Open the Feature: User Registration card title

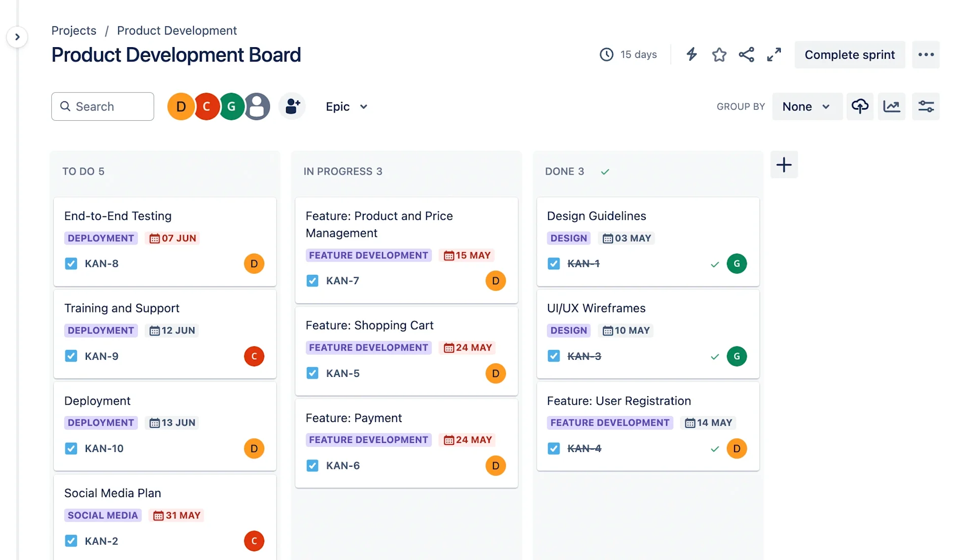(x=619, y=401)
